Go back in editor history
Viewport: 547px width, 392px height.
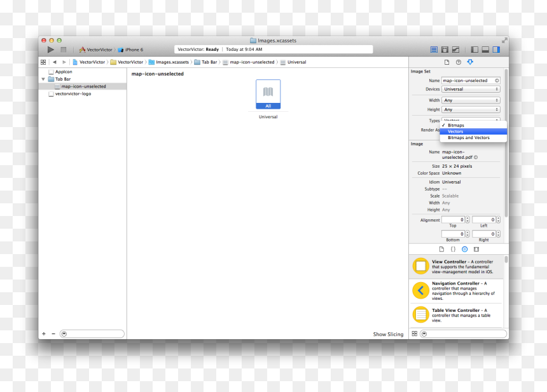[55, 62]
